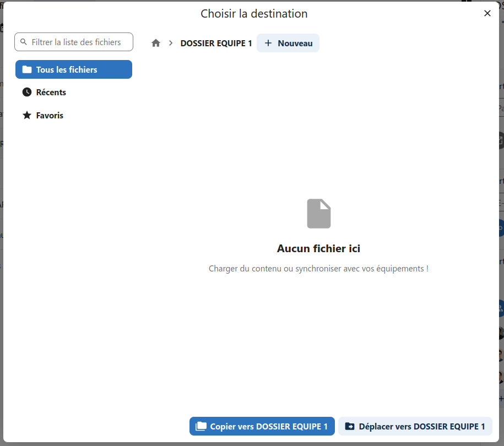This screenshot has width=504, height=446.
Task: Click the grey empty file placeholder icon
Action: tap(318, 214)
